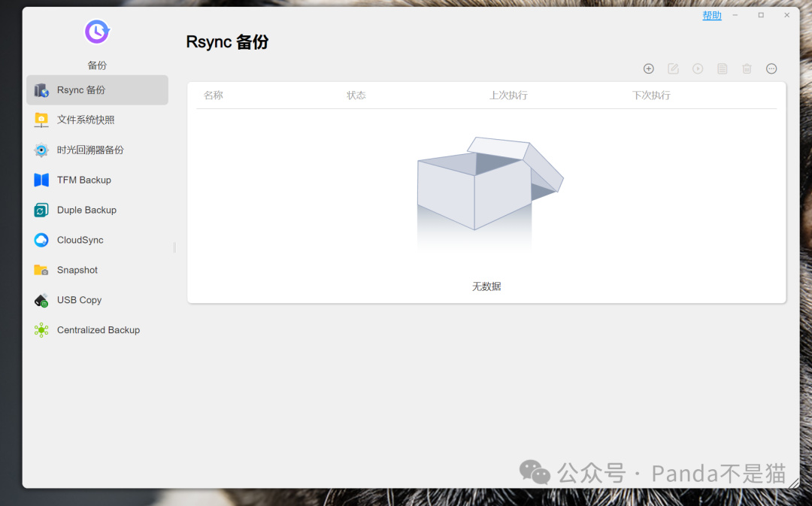Click the delete task trash icon

[x=747, y=69]
